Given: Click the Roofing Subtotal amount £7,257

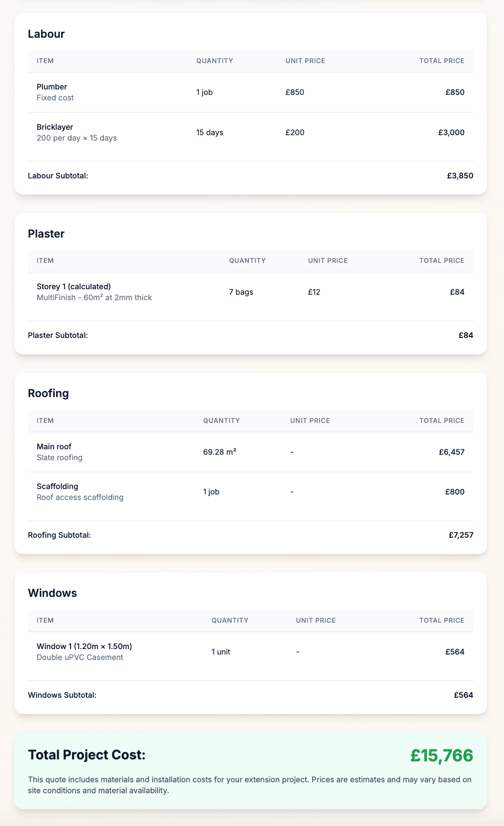Looking at the screenshot, I should click(461, 535).
